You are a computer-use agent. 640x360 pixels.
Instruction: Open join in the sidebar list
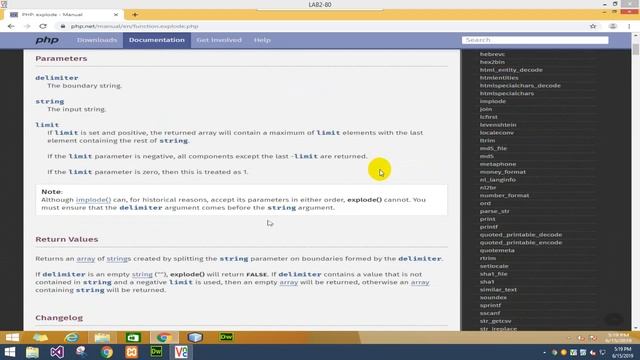pos(486,109)
